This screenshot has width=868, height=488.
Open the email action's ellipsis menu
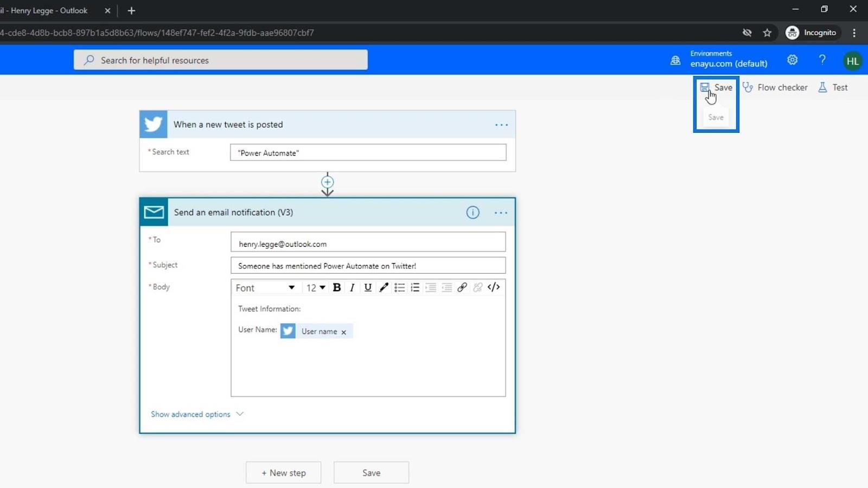(501, 213)
